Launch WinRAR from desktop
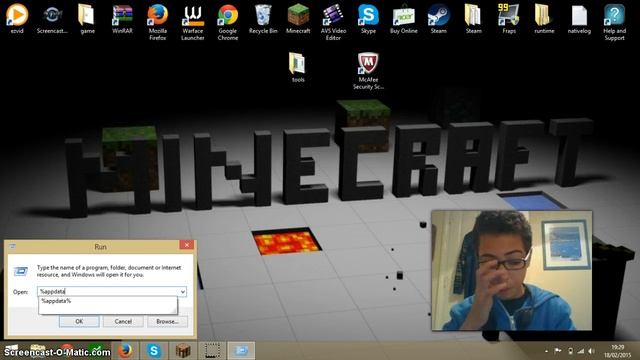 pyautogui.click(x=122, y=19)
